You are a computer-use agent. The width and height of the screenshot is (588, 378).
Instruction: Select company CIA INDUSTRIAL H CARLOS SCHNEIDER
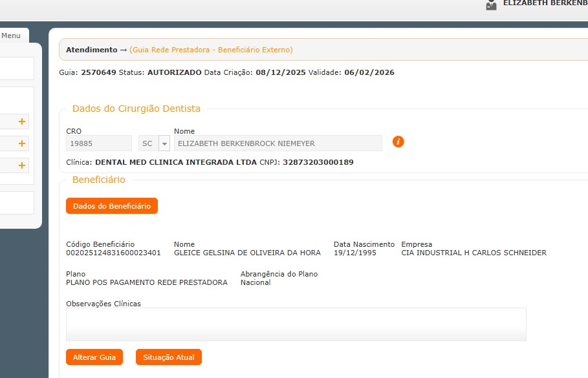pos(474,253)
